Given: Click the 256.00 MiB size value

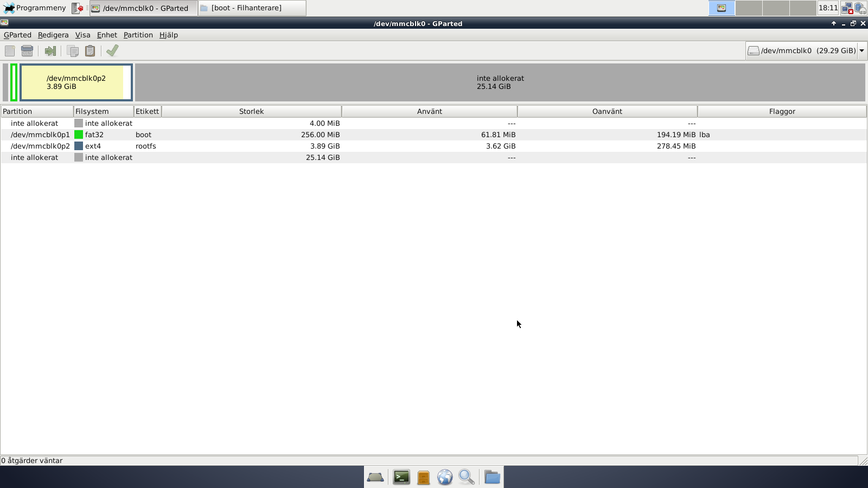Looking at the screenshot, I should (x=320, y=134).
